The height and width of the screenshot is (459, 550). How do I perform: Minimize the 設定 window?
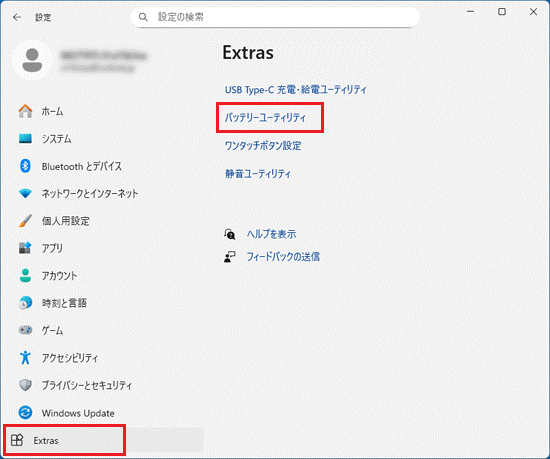(x=471, y=12)
